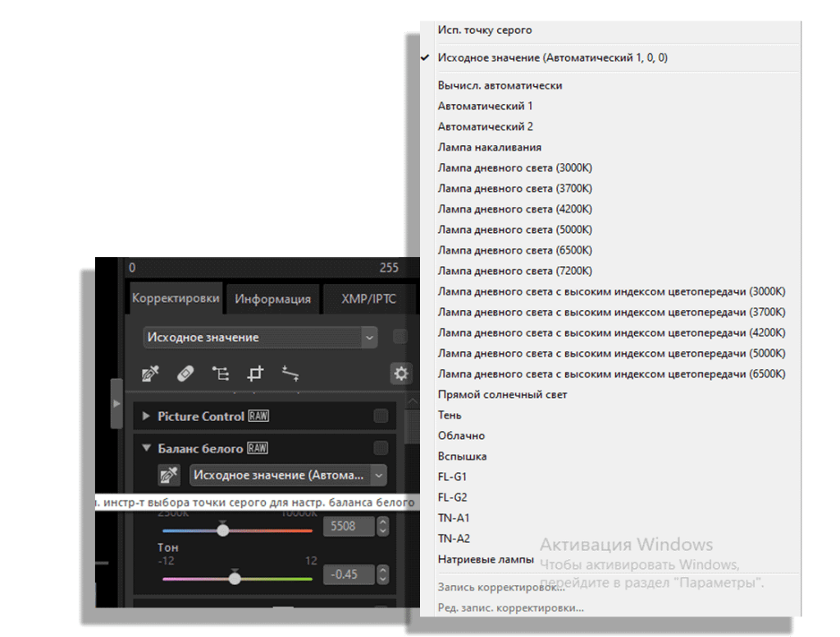Switch to the XMP/IPTC tab
840x637 pixels.
(x=368, y=299)
